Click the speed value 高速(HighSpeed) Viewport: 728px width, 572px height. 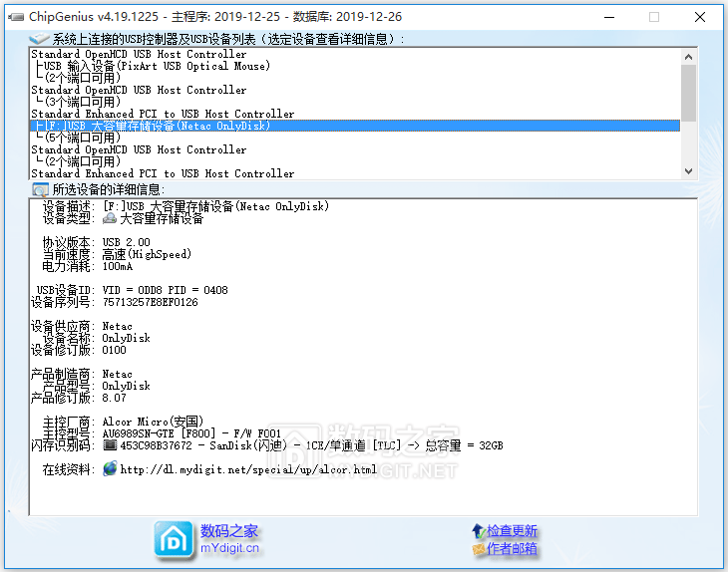[x=147, y=254]
